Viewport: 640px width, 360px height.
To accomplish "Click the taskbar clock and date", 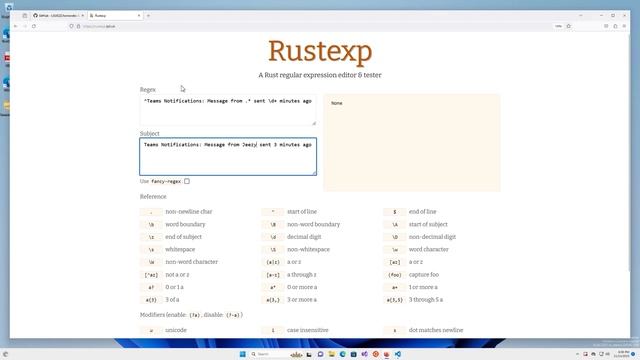I will pyautogui.click(x=622, y=354).
